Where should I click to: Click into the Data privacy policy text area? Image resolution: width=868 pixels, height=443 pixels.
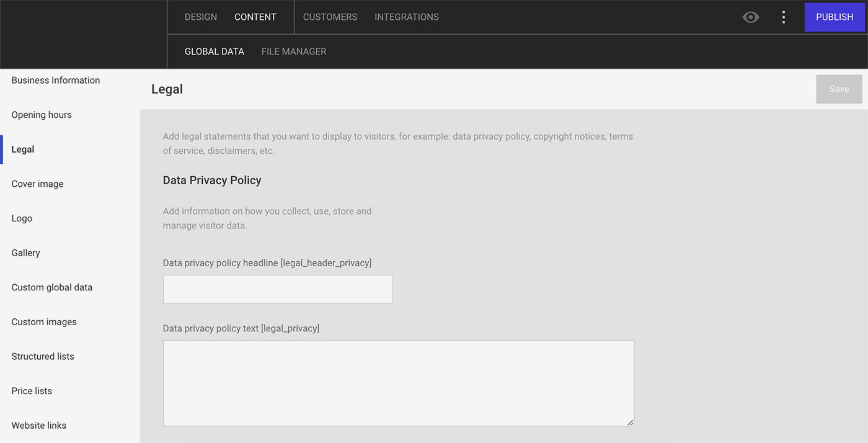(399, 383)
